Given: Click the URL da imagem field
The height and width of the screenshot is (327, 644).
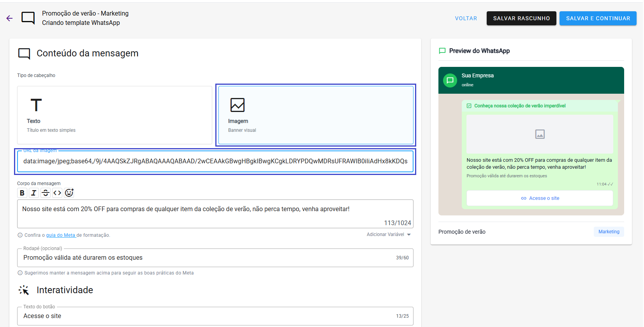Looking at the screenshot, I should tap(215, 161).
